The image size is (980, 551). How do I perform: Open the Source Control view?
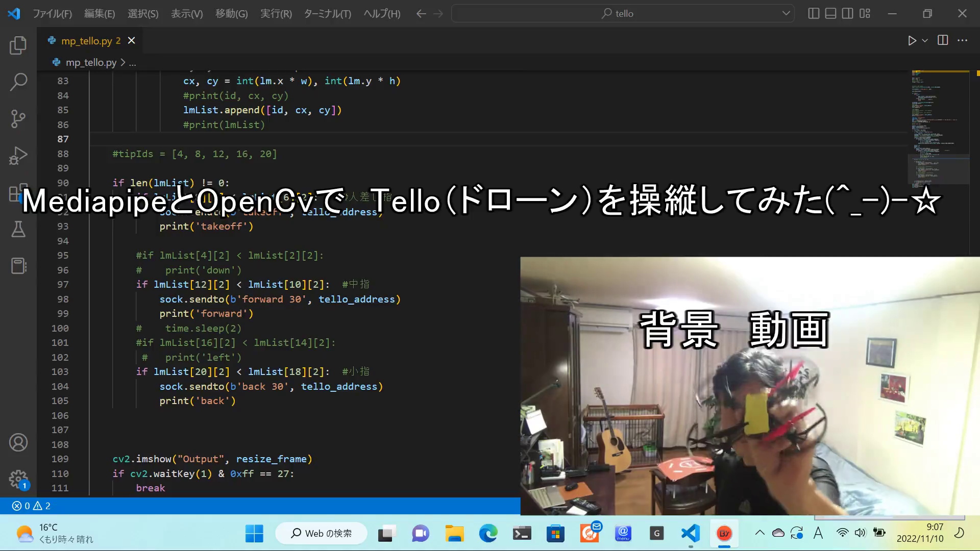pyautogui.click(x=18, y=119)
